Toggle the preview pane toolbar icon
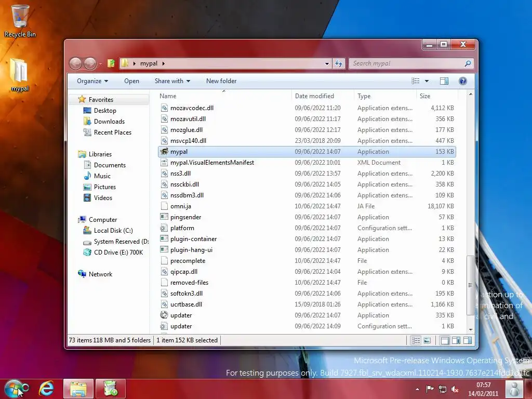532x399 pixels. pos(444,81)
